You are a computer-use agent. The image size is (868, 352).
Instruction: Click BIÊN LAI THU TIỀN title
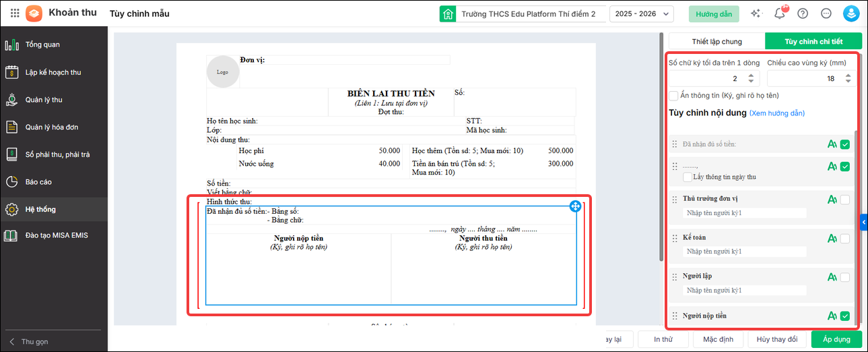click(391, 93)
